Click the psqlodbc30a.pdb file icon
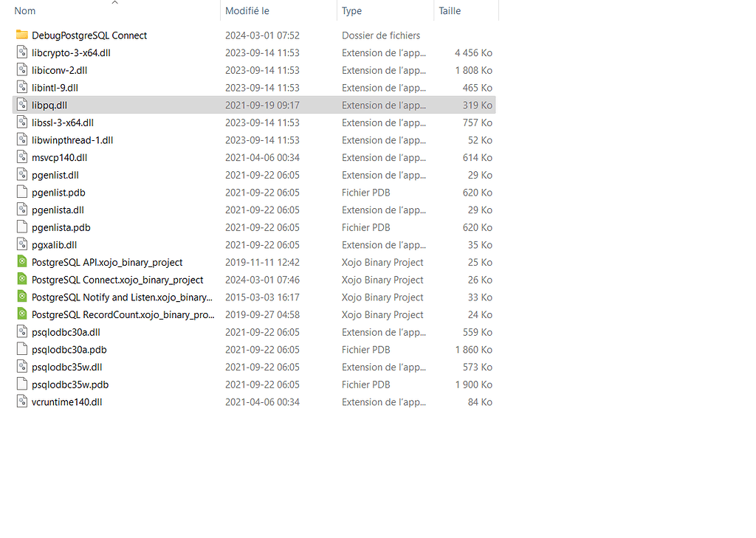756x538 pixels. [x=21, y=350]
